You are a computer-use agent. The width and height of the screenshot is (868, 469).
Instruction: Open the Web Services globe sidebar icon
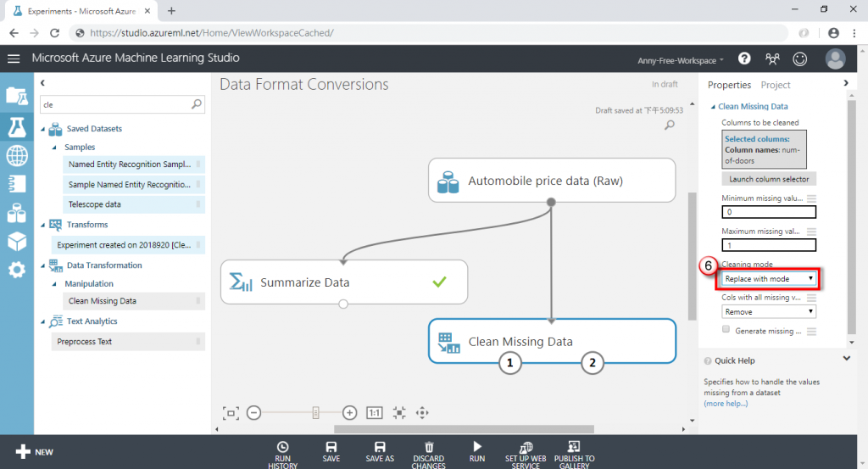[17, 155]
